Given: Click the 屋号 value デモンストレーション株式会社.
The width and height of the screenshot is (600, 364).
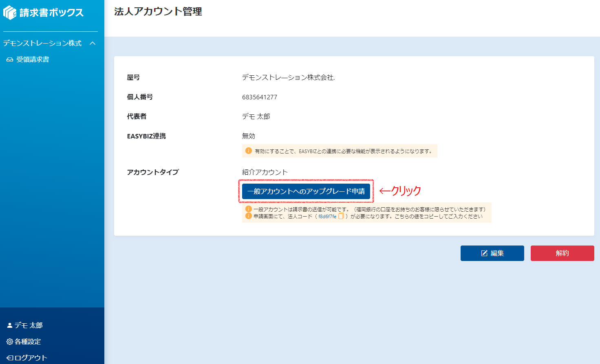Looking at the screenshot, I should (x=288, y=77).
